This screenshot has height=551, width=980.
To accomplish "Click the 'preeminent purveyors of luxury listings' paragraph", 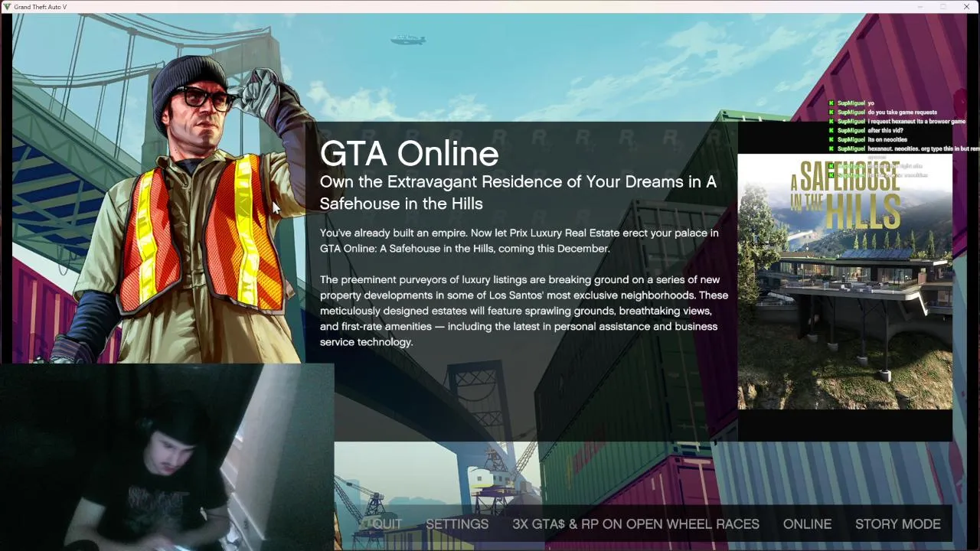I will coord(524,311).
